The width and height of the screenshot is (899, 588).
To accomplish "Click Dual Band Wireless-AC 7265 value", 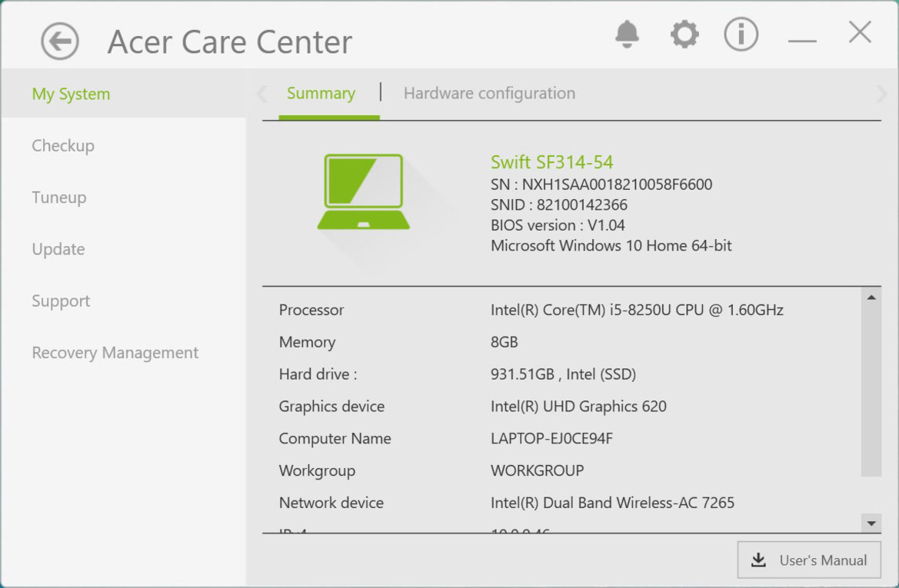I will 612,503.
